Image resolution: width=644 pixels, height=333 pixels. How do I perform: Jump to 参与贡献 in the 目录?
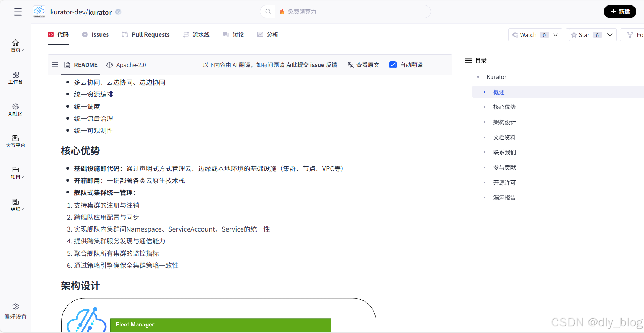pyautogui.click(x=504, y=167)
